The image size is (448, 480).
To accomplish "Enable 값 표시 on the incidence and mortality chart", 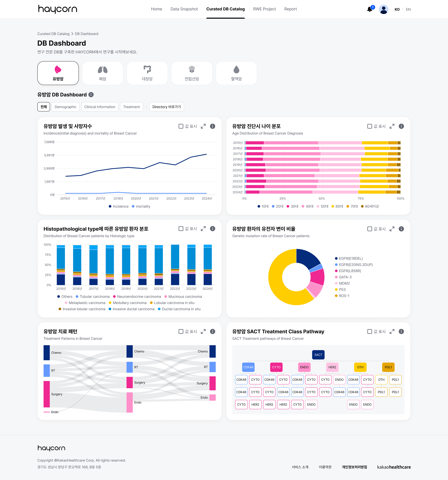I will (181, 126).
